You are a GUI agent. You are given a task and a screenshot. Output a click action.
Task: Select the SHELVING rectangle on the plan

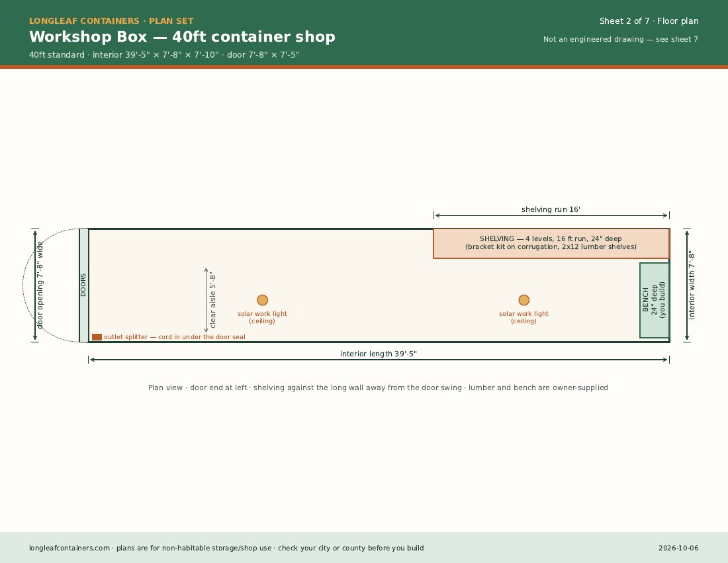(551, 243)
